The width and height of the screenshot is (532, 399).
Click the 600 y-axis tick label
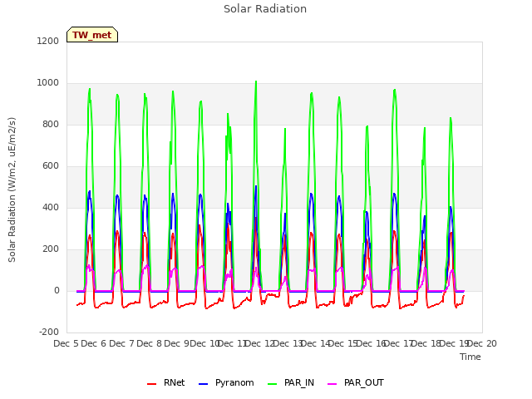click(51, 166)
